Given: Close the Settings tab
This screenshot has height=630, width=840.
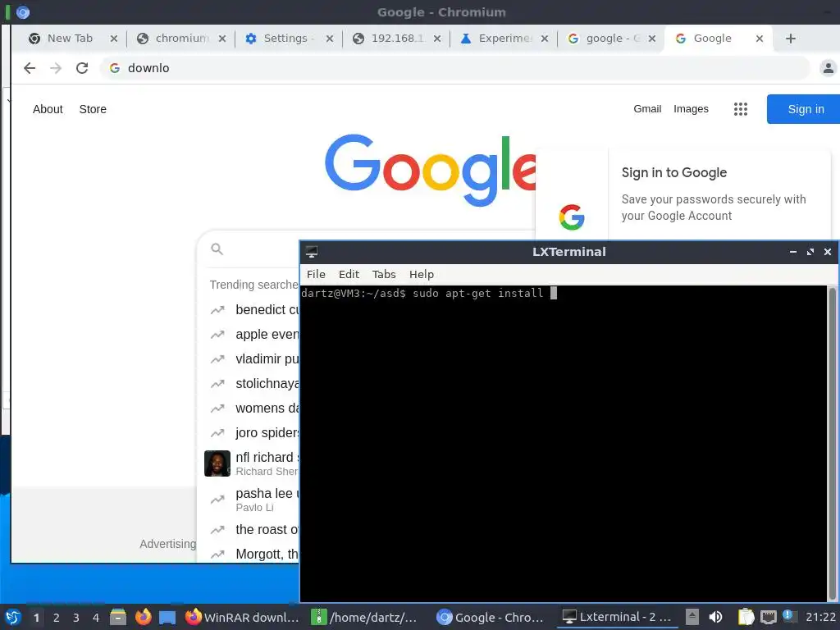Looking at the screenshot, I should 330,39.
